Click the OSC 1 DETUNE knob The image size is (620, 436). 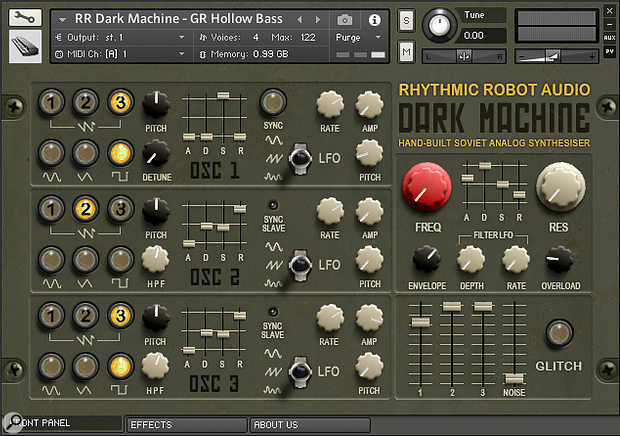click(x=156, y=153)
